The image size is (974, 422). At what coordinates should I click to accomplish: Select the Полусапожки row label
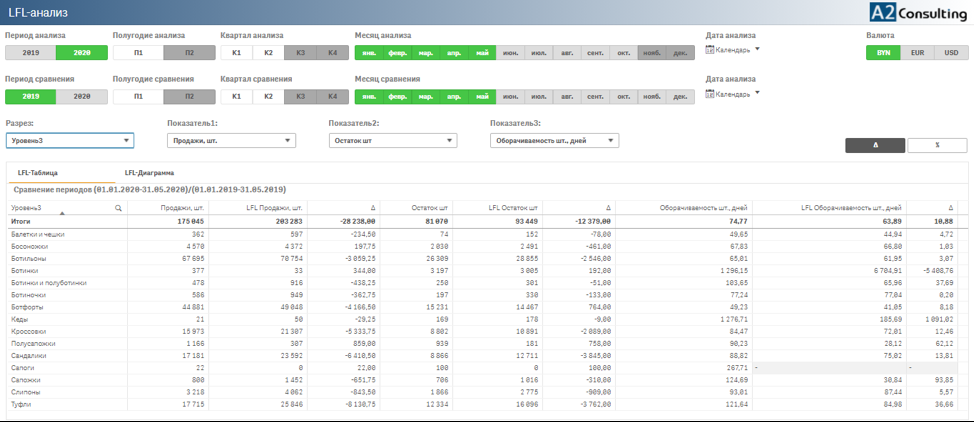(x=32, y=343)
